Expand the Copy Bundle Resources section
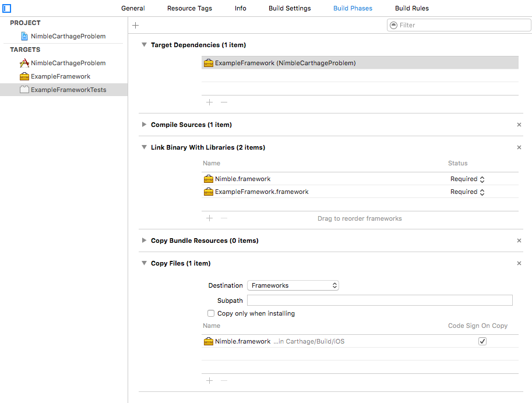The height and width of the screenshot is (403, 532). pyautogui.click(x=144, y=241)
